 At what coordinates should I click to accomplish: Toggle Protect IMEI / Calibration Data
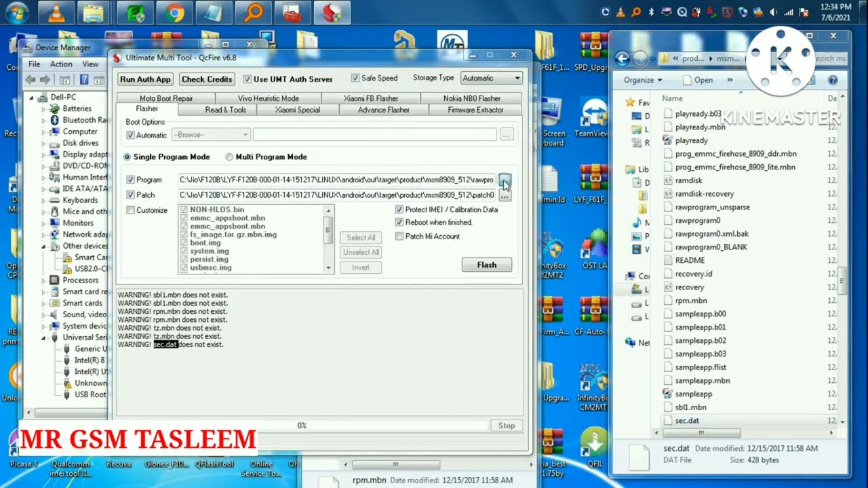[399, 209]
